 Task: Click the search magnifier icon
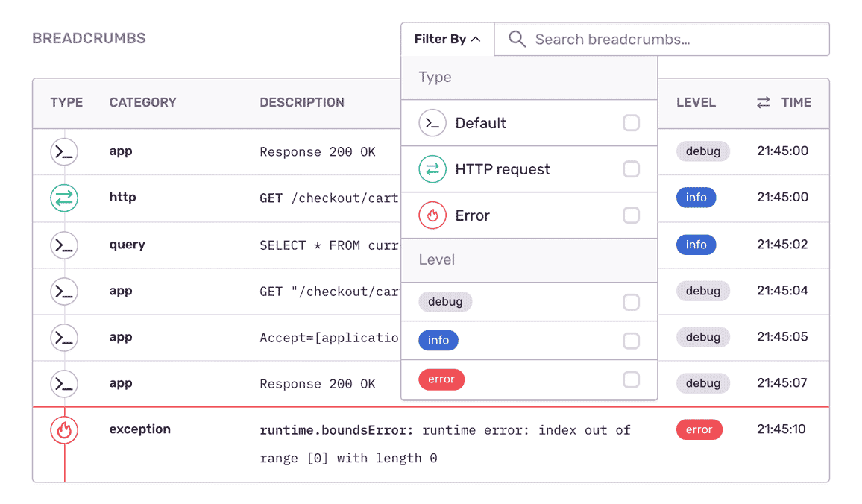pyautogui.click(x=517, y=40)
